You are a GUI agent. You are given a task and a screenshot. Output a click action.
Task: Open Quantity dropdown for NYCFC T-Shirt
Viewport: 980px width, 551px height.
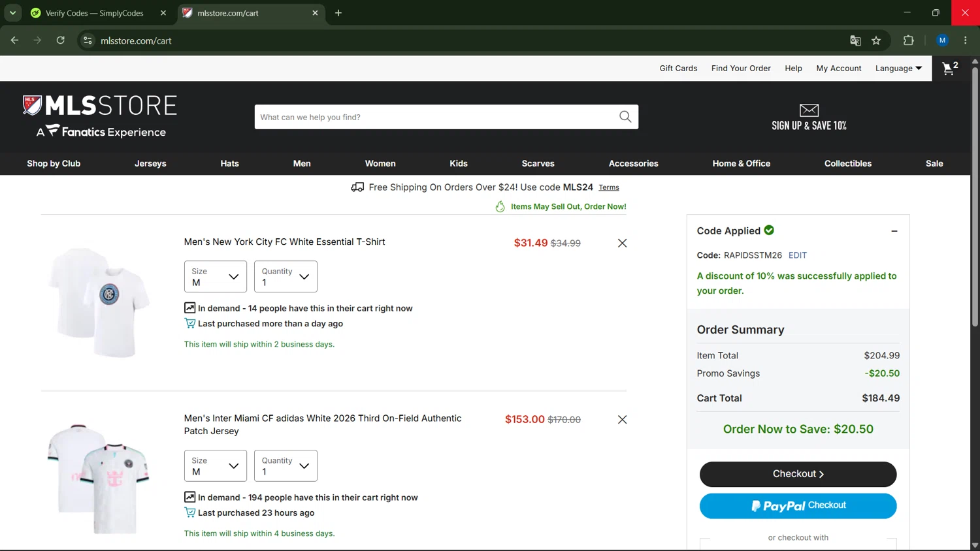coord(286,277)
